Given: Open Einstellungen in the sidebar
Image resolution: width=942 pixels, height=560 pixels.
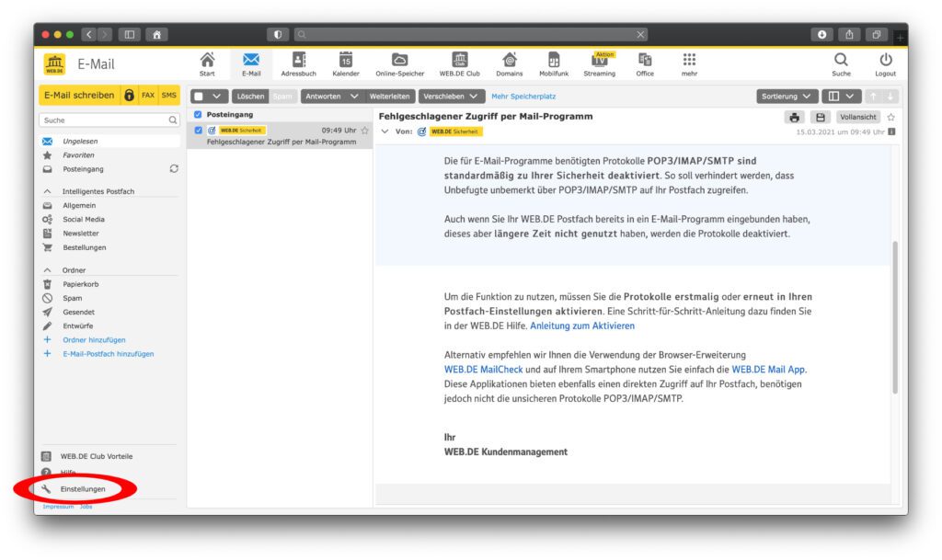Looking at the screenshot, I should pos(82,489).
